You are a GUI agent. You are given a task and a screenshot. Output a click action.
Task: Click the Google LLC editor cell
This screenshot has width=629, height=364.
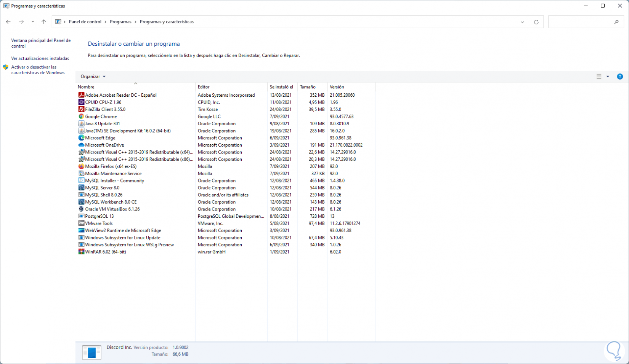pyautogui.click(x=209, y=117)
